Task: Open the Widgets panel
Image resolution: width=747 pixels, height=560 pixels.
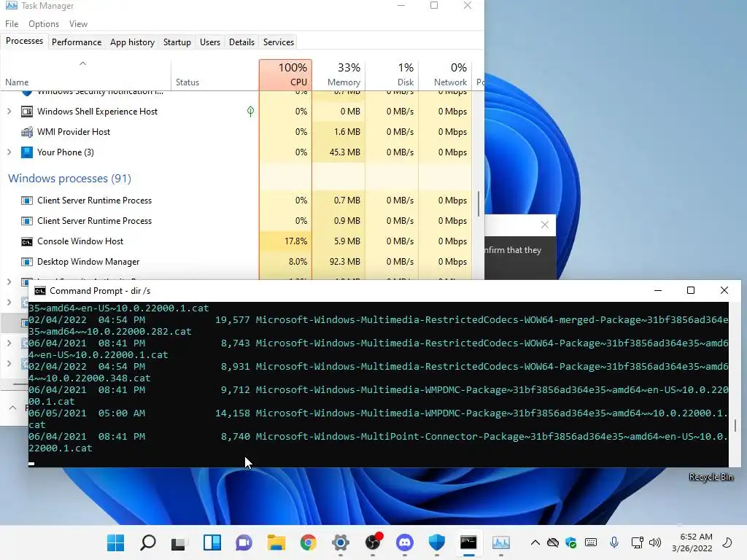Action: point(212,542)
